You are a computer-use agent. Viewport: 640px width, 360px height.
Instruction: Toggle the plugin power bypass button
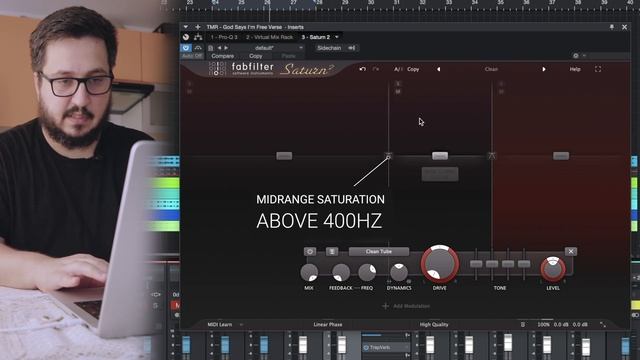click(186, 48)
